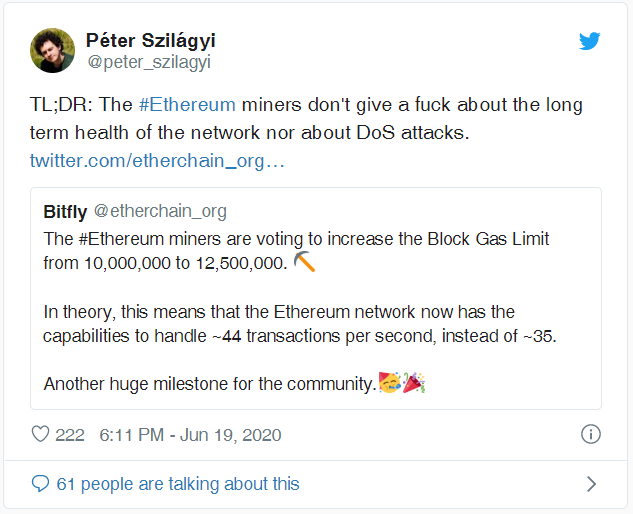
Task: Click the Twitter bird logo
Action: click(x=590, y=41)
